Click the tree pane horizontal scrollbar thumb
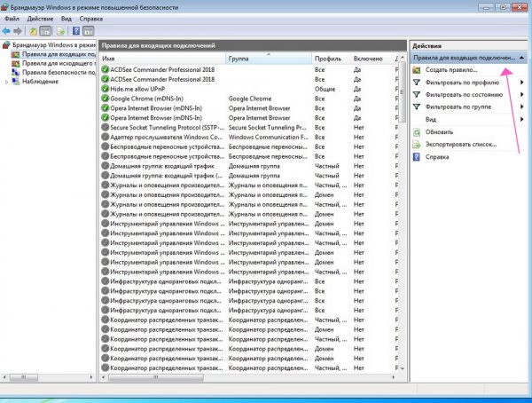 [23, 377]
